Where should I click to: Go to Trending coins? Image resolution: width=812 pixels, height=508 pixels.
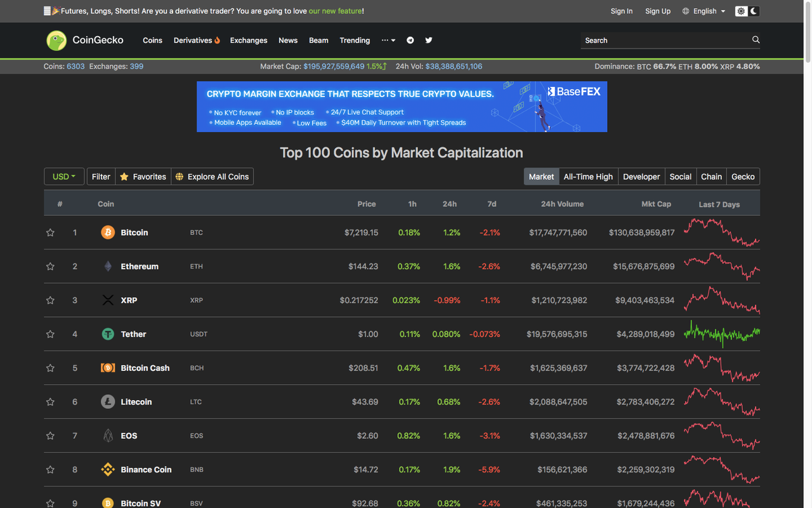(x=355, y=40)
